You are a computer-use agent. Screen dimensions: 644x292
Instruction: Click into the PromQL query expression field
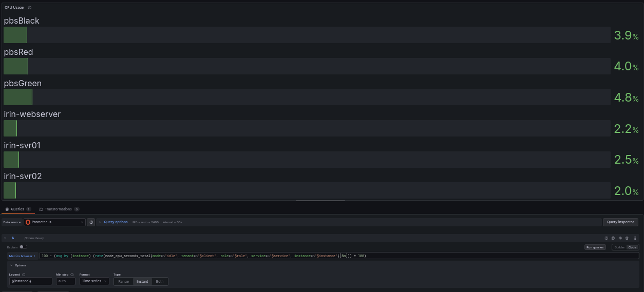point(339,256)
